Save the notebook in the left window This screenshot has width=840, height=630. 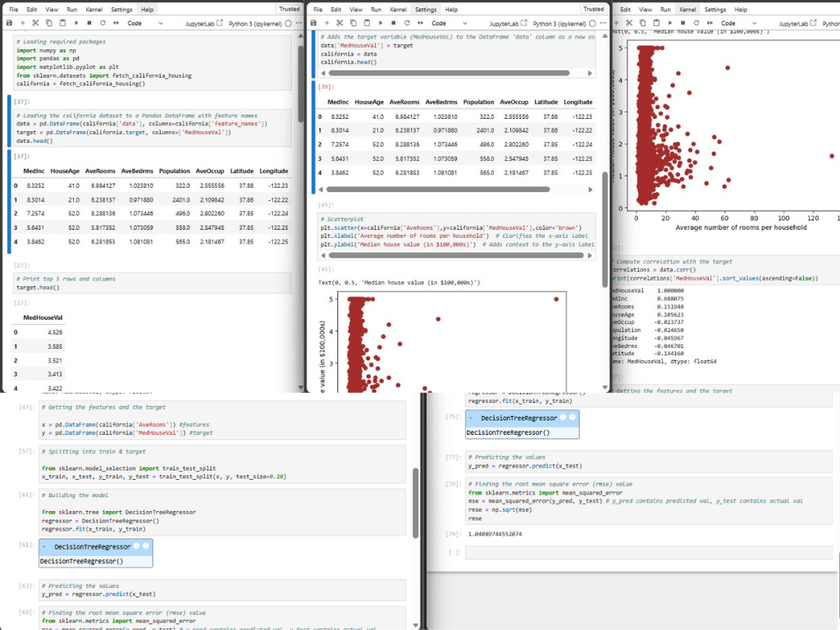tap(9, 23)
